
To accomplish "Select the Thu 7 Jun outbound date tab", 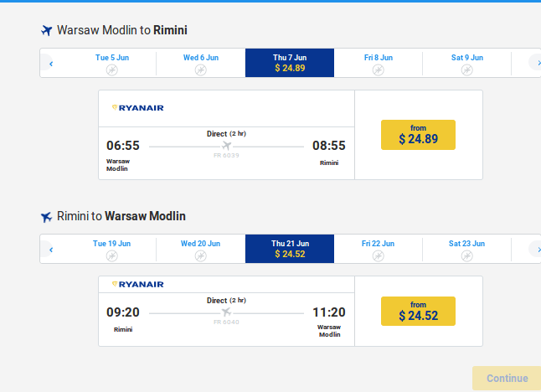I will [x=290, y=63].
